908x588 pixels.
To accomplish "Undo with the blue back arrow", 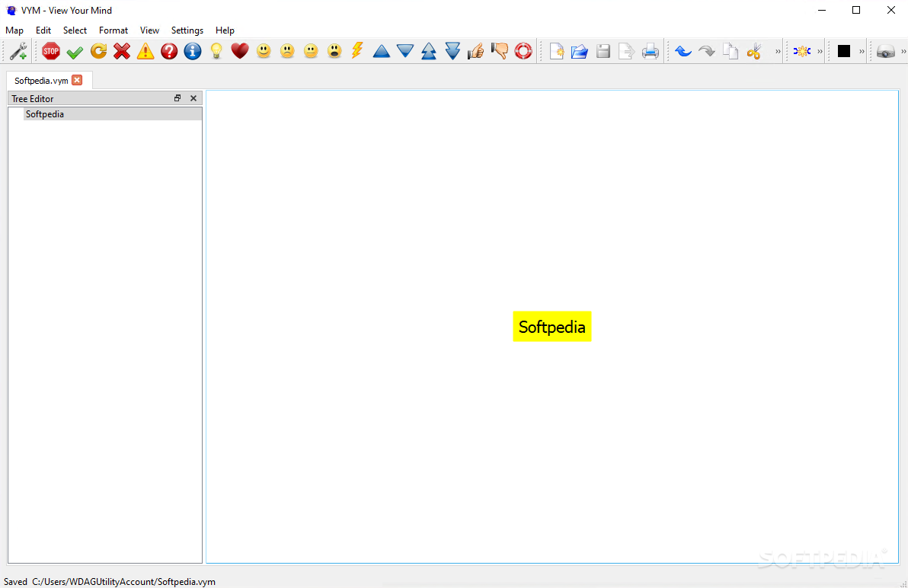I will tap(683, 52).
